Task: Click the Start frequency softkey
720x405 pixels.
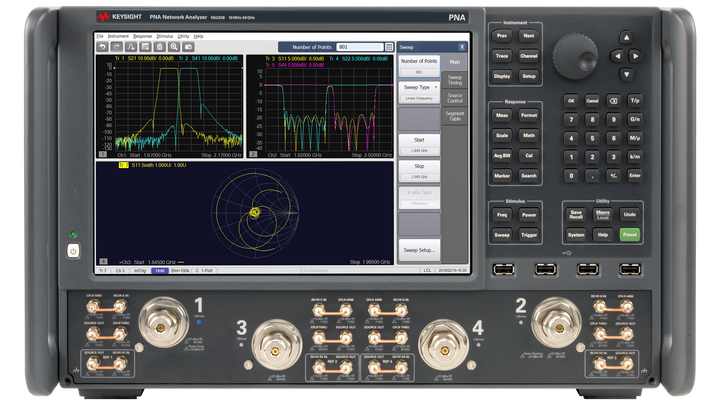Action: tap(419, 144)
